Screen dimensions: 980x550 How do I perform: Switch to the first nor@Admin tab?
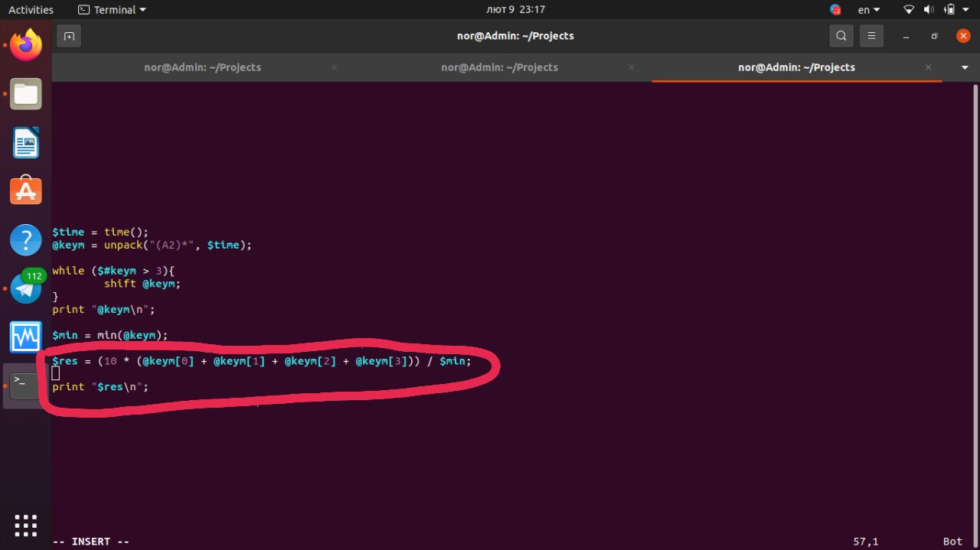(202, 67)
